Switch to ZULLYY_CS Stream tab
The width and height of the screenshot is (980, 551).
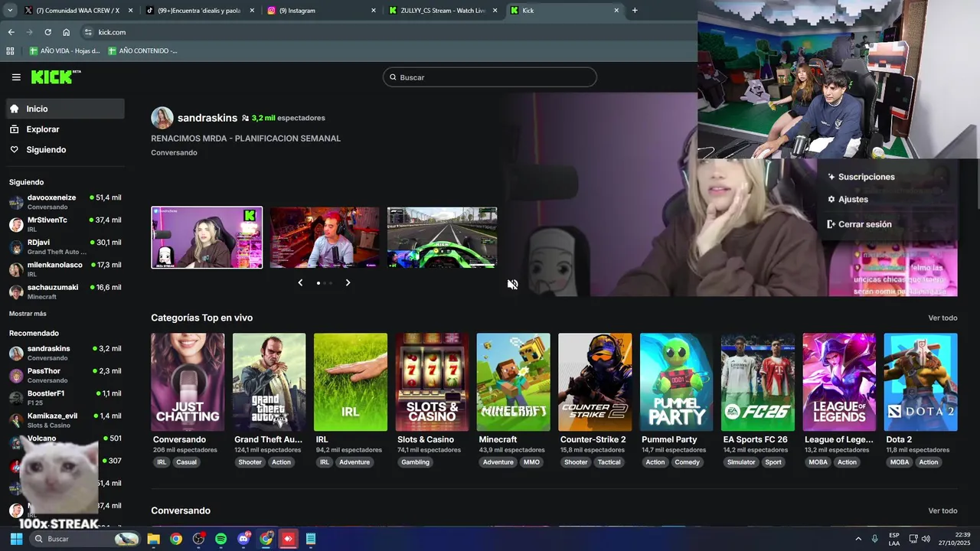443,11
